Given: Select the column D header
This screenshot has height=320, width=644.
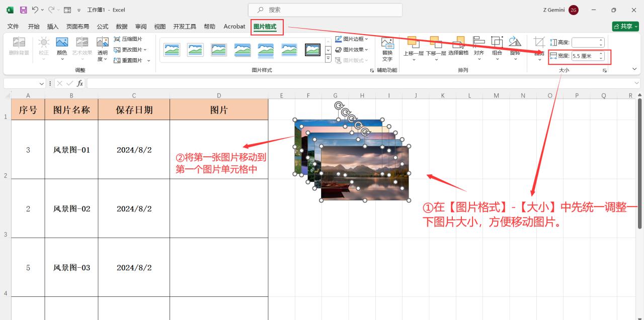Looking at the screenshot, I should [x=219, y=95].
